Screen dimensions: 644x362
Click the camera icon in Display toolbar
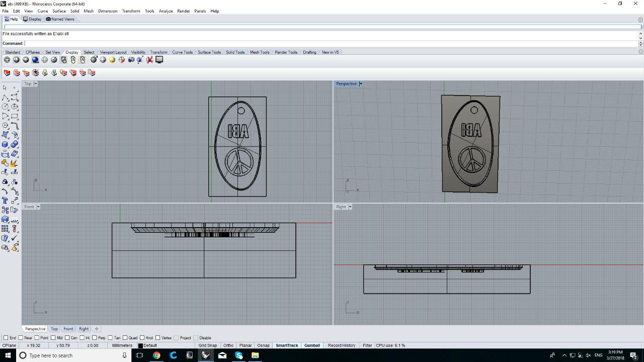click(131, 60)
